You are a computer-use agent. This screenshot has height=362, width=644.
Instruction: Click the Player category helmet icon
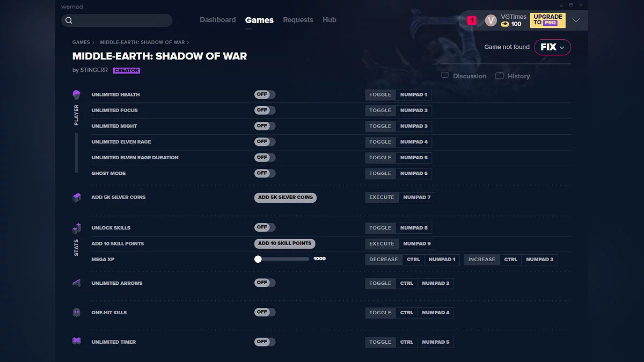point(76,95)
